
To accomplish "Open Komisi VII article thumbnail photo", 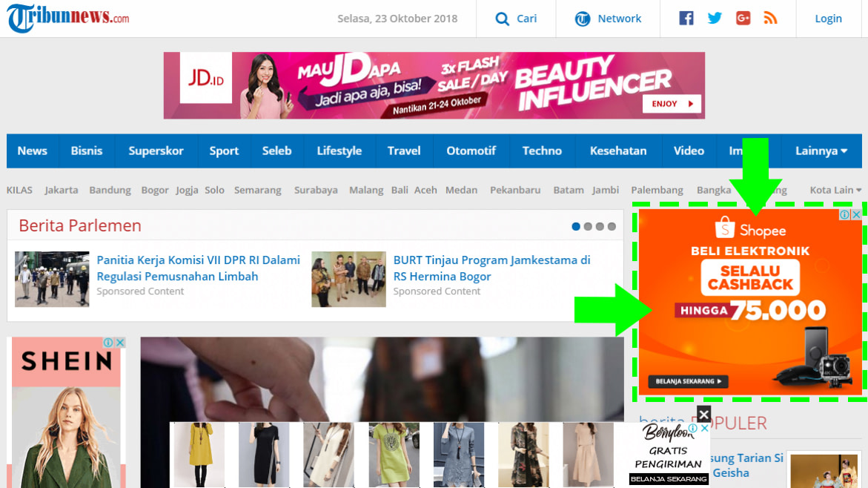I will click(52, 279).
